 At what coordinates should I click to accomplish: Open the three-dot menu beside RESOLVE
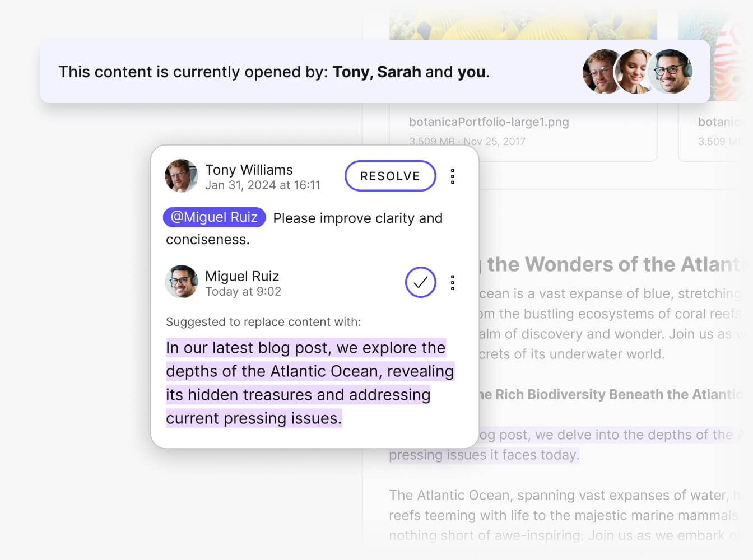453,176
